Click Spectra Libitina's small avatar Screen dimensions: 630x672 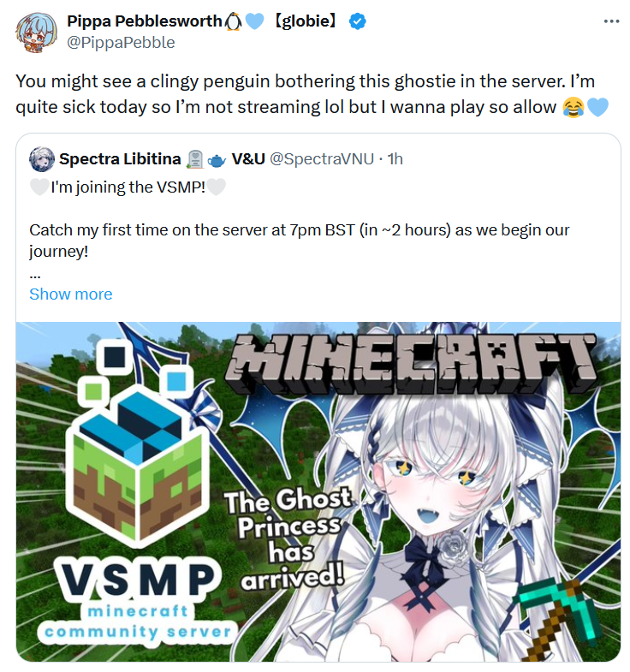coord(42,159)
